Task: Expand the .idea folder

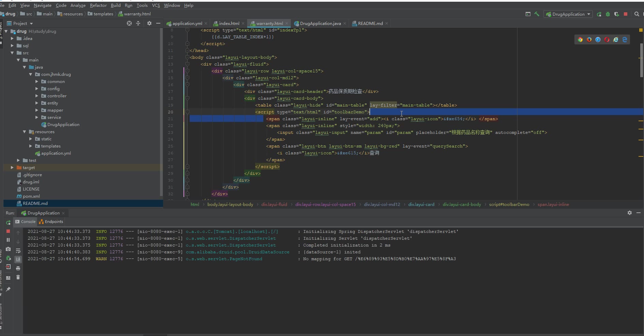Action: point(12,38)
